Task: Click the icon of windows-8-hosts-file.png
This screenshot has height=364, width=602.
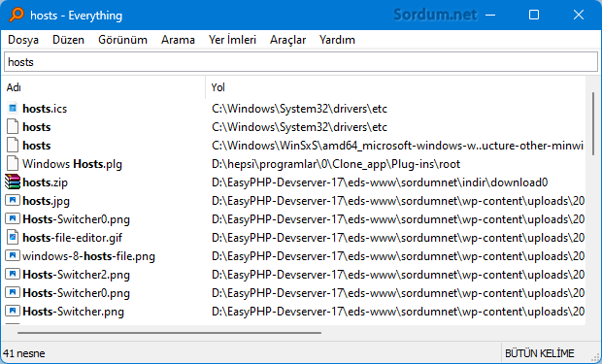Action: click(13, 255)
